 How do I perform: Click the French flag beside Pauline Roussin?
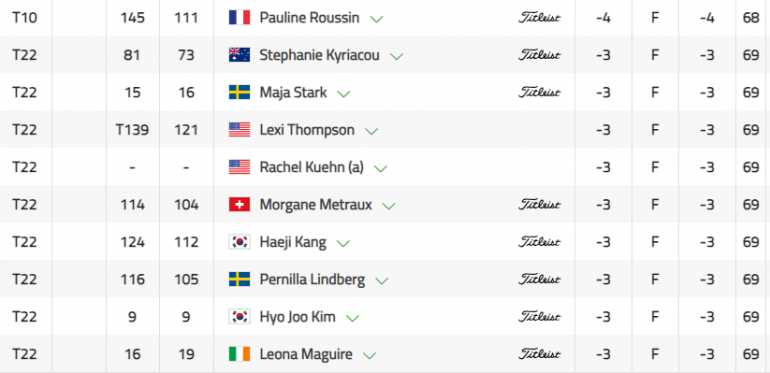coord(239,18)
